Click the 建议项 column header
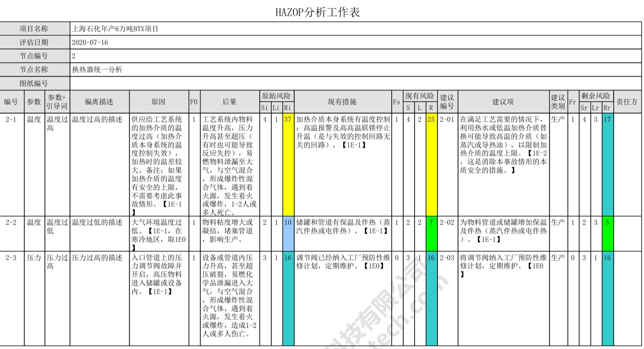This screenshot has height=349, width=644. click(503, 102)
